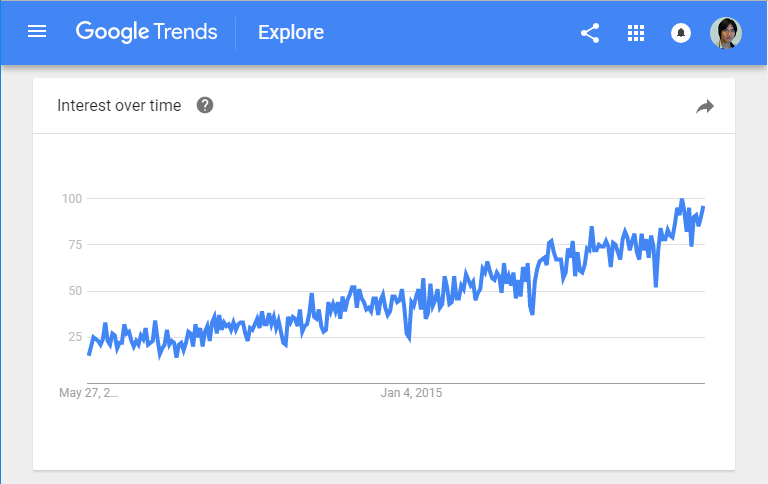Click the 75 y-axis label
768x484 pixels.
(x=75, y=244)
